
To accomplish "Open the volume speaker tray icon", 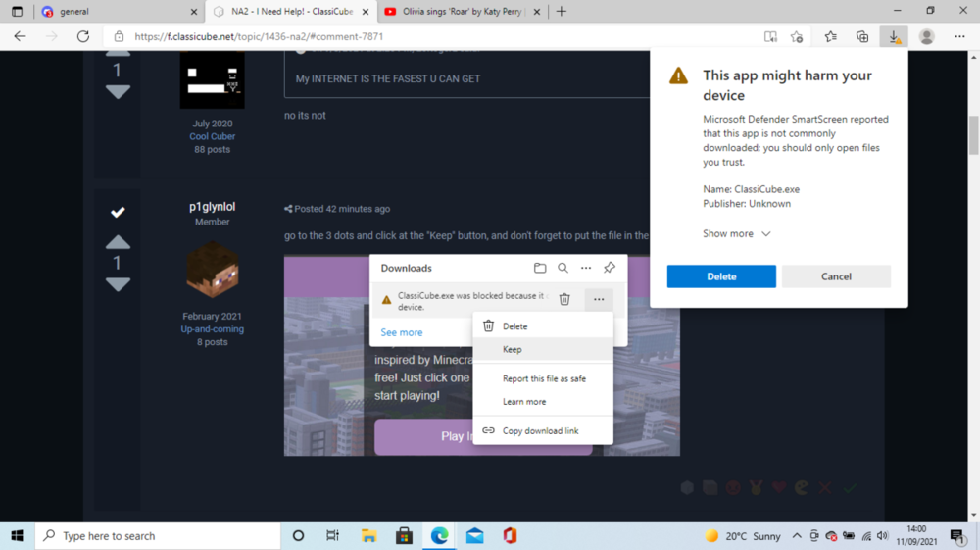I will click(x=883, y=535).
